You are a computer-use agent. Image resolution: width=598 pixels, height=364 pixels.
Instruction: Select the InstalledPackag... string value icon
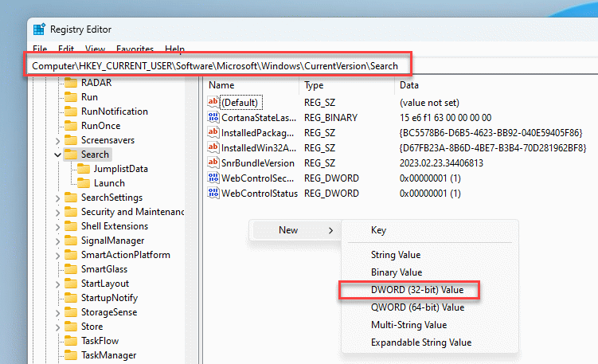(213, 132)
